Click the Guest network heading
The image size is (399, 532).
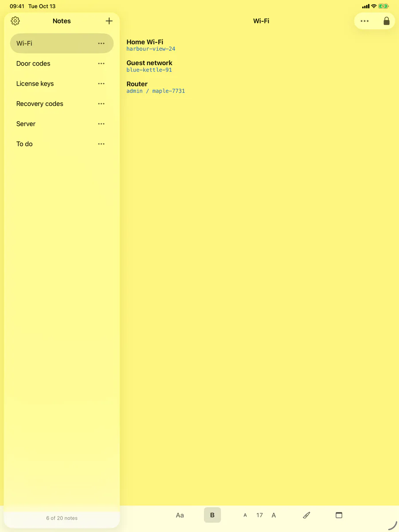tap(149, 63)
